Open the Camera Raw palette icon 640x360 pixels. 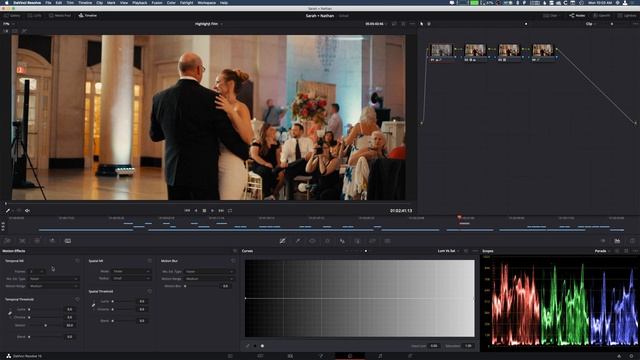pyautogui.click(x=7, y=241)
